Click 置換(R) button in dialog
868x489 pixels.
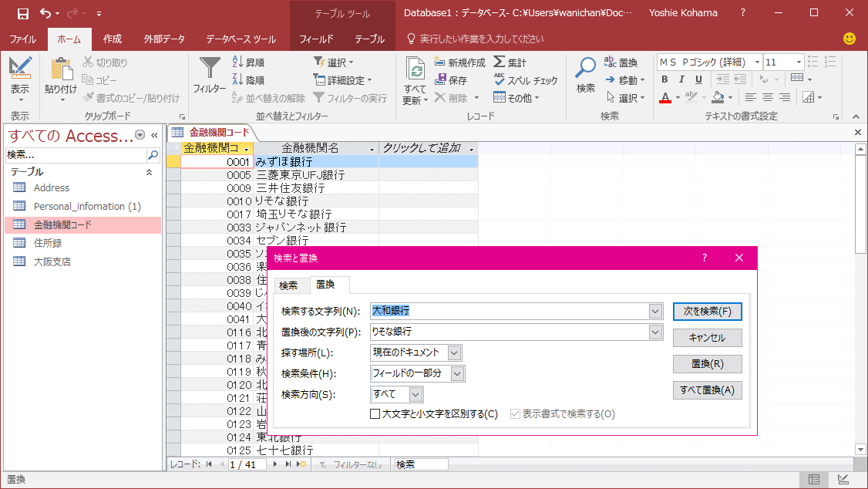(x=707, y=364)
